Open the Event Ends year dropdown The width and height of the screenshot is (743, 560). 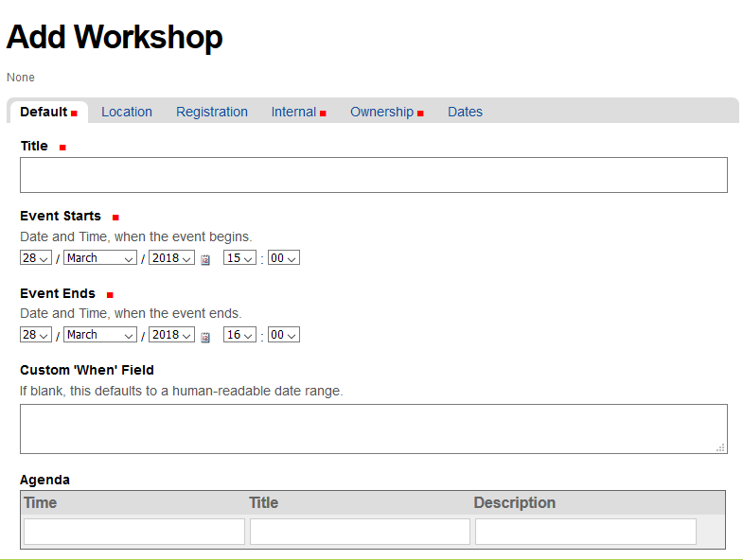pos(171,335)
